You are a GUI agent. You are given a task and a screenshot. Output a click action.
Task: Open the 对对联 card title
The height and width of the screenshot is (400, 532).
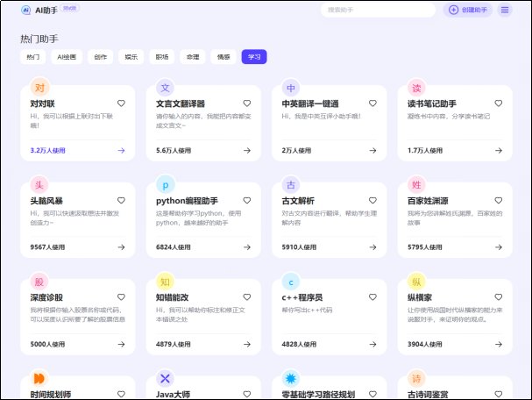(x=42, y=104)
